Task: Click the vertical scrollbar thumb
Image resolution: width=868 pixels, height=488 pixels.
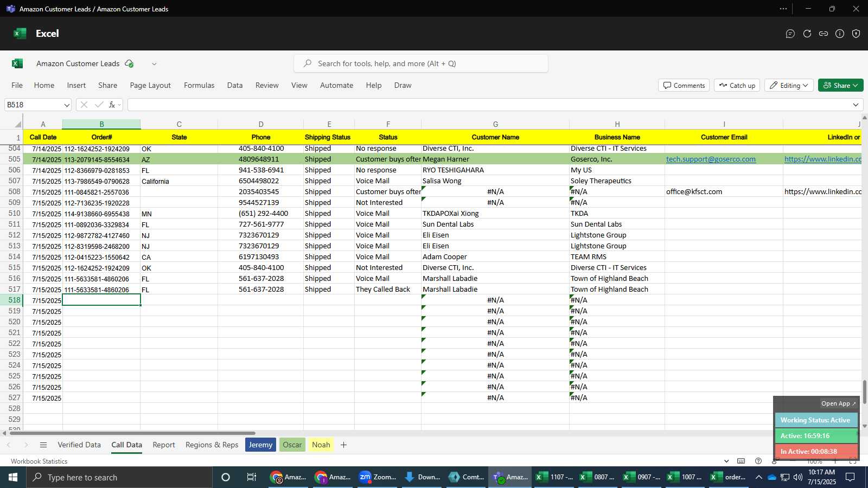Action: point(865,392)
